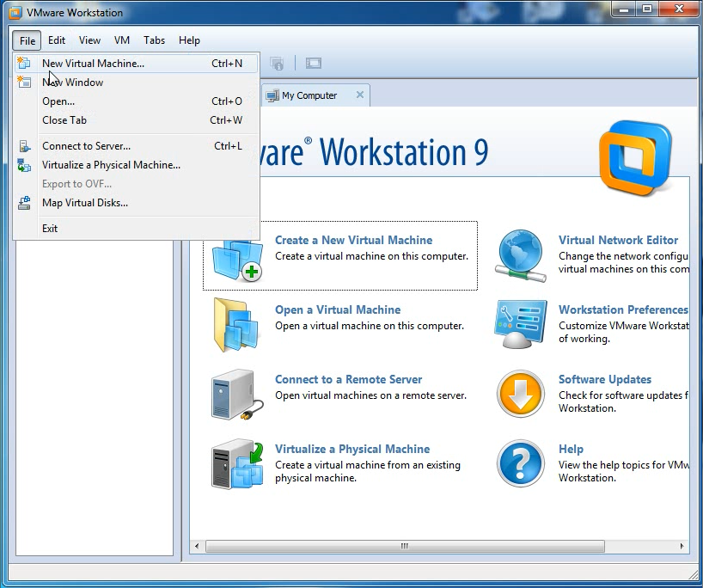Minimize the VMware Workstation window
Screen dimensions: 703x588
(624, 9)
